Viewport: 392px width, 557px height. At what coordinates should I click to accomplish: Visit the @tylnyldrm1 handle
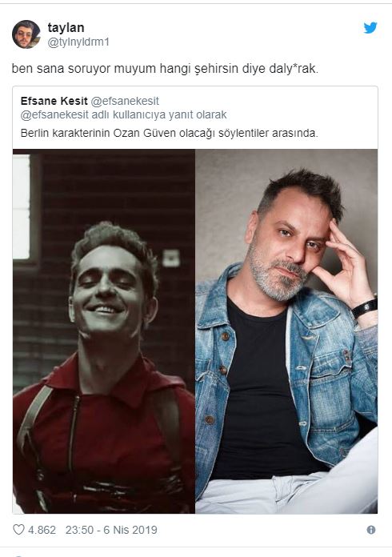[x=78, y=42]
